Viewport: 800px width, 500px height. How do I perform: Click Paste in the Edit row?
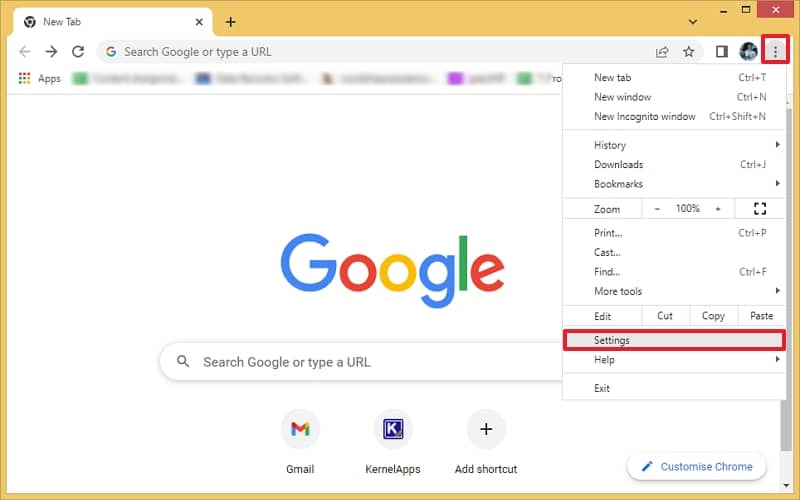761,316
